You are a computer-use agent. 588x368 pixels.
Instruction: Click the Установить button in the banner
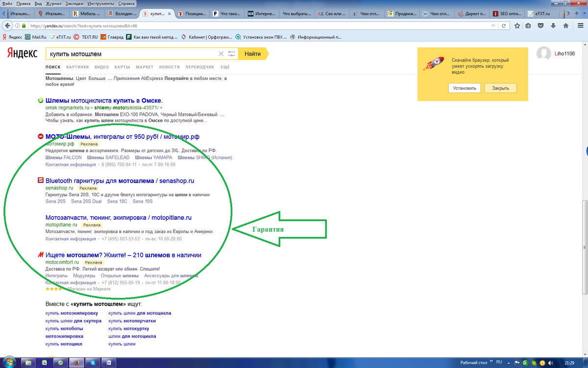click(x=464, y=88)
